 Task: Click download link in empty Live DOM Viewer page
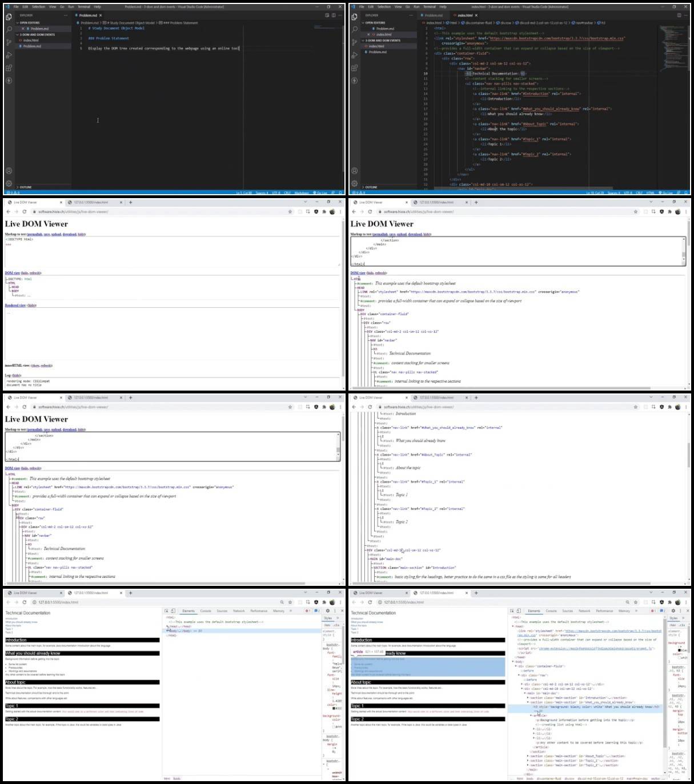[70, 234]
